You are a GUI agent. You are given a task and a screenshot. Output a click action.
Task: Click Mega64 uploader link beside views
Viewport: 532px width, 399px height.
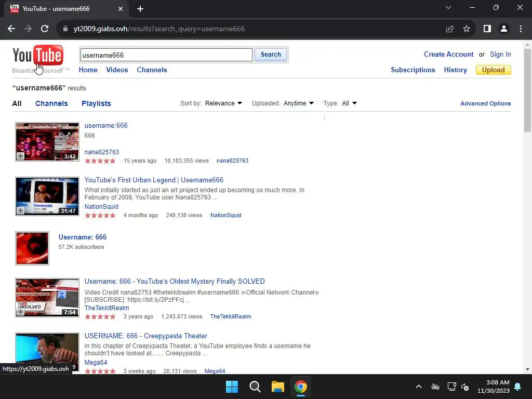215,371
